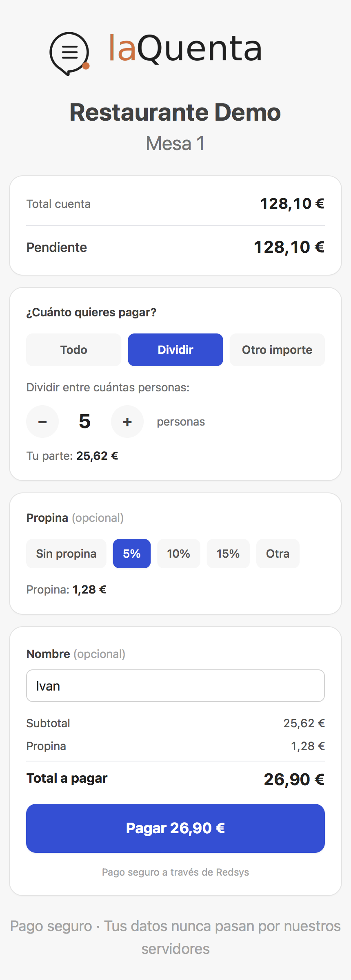
Task: Click the Total a pagar amount
Action: pos(294,779)
